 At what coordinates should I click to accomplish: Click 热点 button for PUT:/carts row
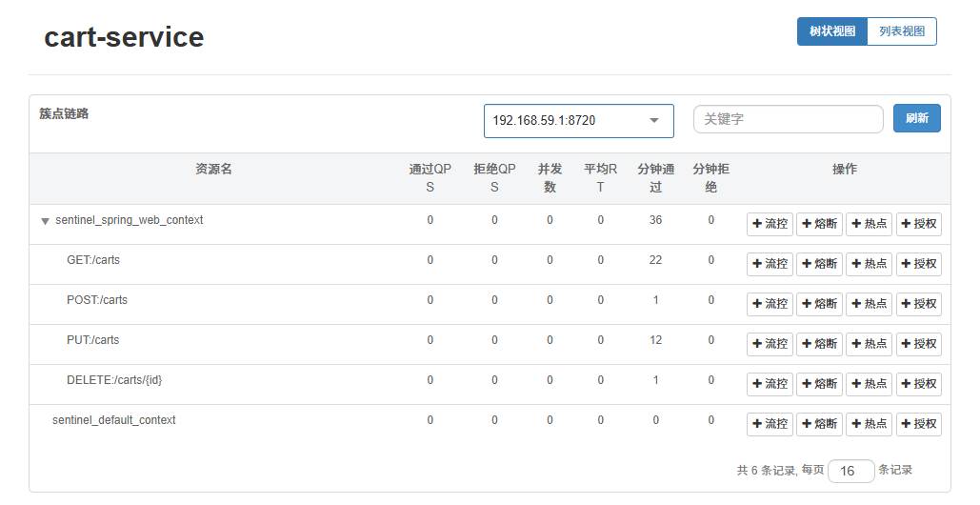click(x=869, y=344)
